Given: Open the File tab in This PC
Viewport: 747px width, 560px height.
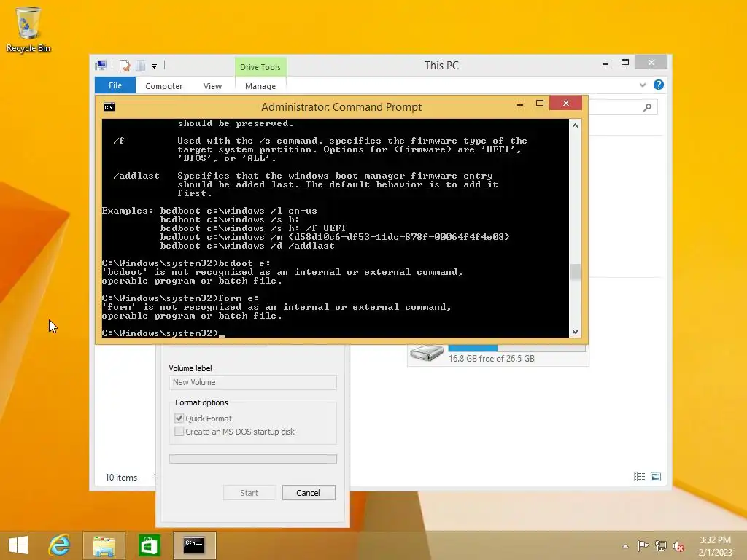Looking at the screenshot, I should pyautogui.click(x=115, y=85).
